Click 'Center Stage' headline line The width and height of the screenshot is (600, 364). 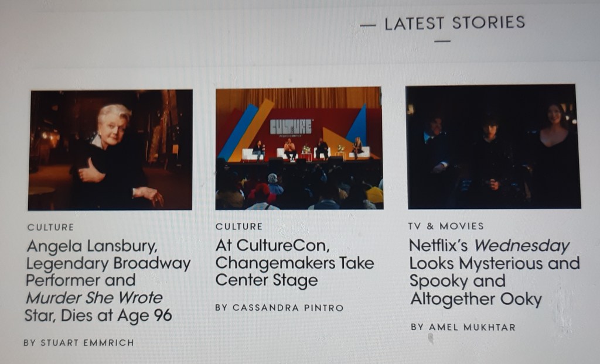click(267, 280)
